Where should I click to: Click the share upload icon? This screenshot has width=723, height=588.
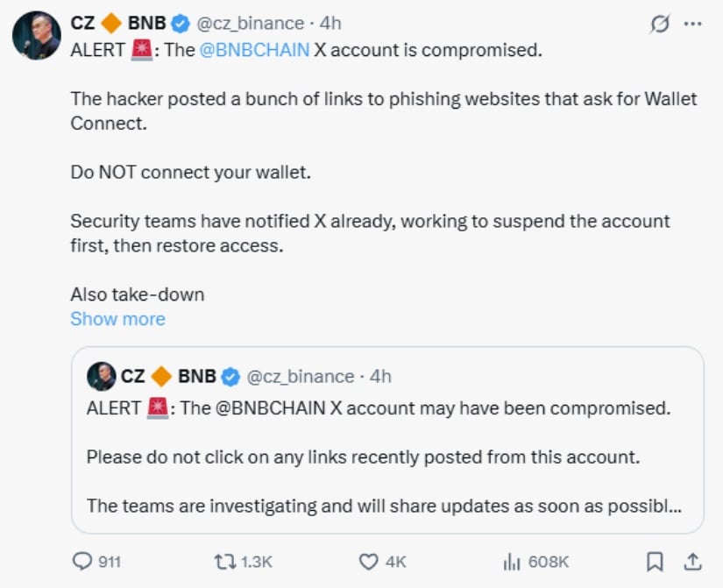[692, 561]
